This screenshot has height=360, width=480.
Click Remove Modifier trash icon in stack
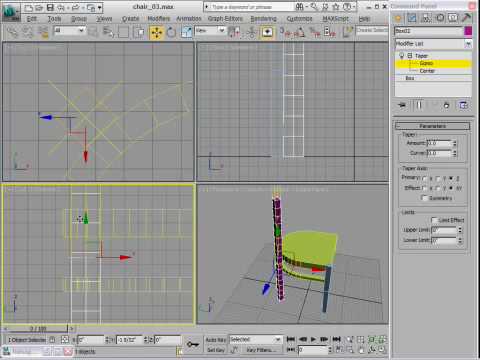point(446,105)
